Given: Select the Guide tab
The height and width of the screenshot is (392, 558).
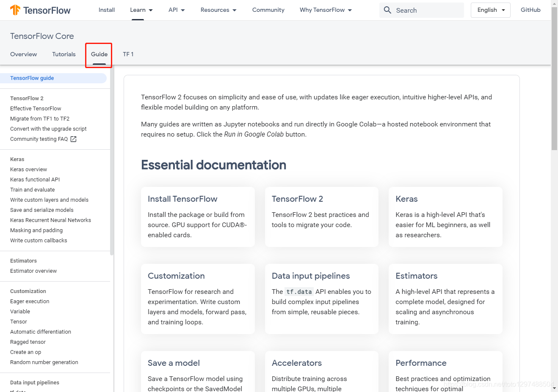Looking at the screenshot, I should 99,54.
